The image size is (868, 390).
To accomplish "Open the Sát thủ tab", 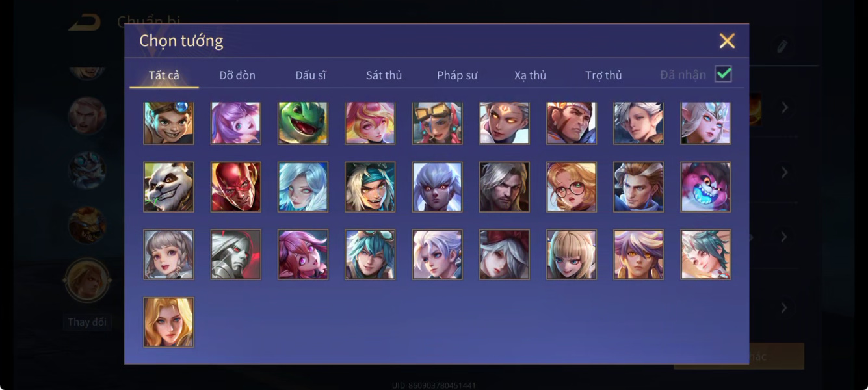I will [384, 75].
